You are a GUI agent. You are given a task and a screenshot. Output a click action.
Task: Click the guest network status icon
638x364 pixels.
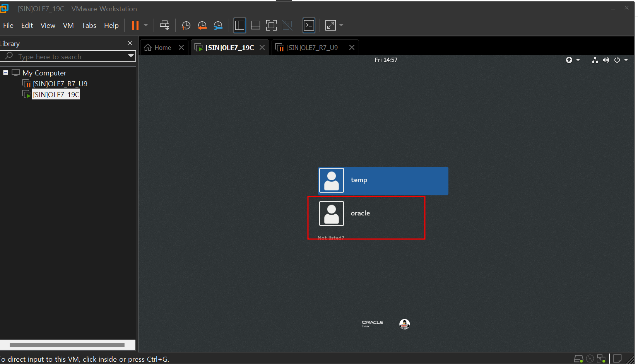coord(595,60)
